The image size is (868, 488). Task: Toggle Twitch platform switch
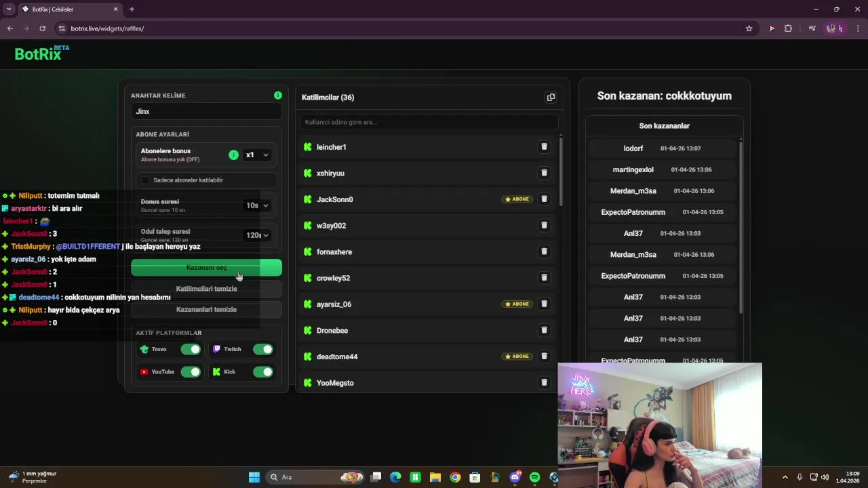[263, 349]
